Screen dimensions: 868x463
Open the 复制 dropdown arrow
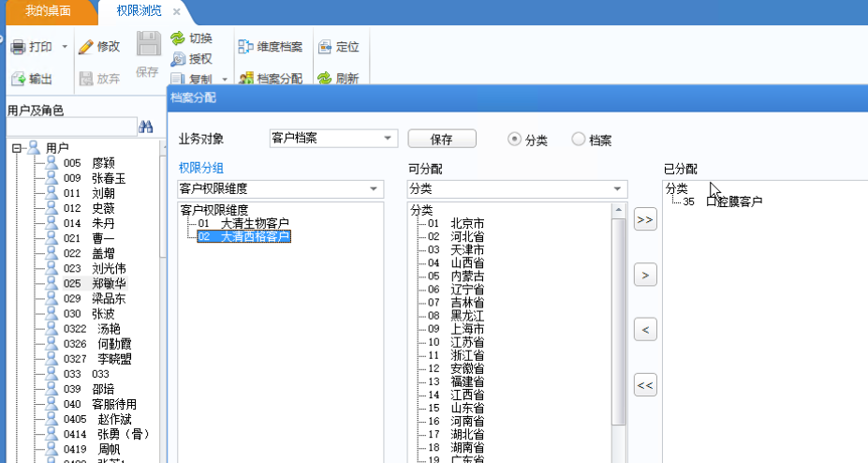click(x=225, y=79)
